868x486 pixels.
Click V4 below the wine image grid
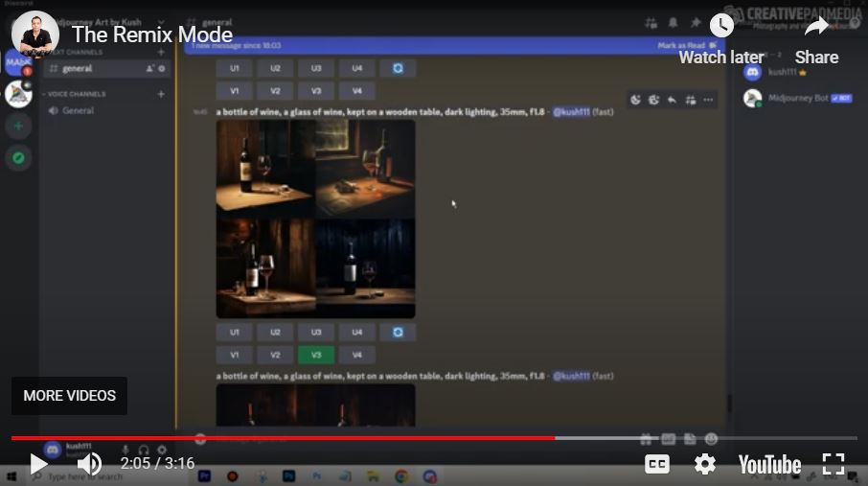click(x=357, y=355)
